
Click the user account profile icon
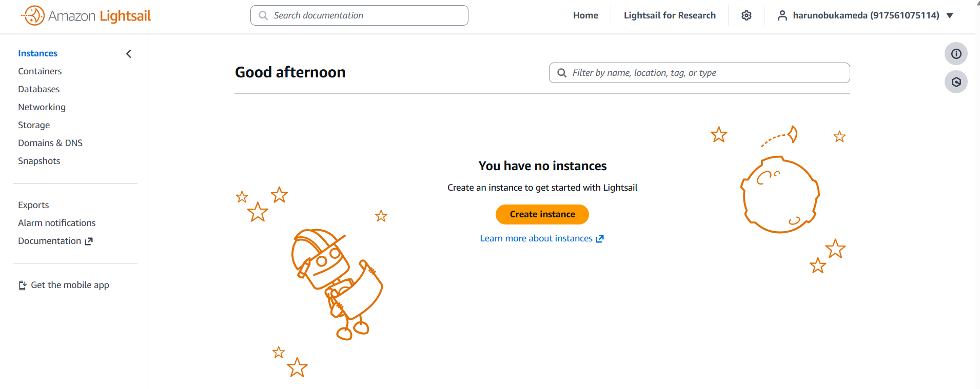[x=782, y=15]
